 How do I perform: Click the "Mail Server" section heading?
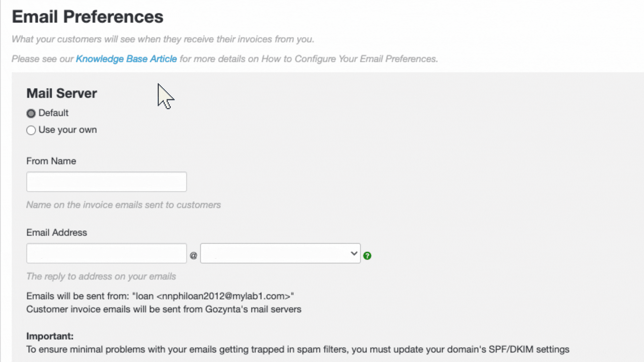pyautogui.click(x=61, y=93)
